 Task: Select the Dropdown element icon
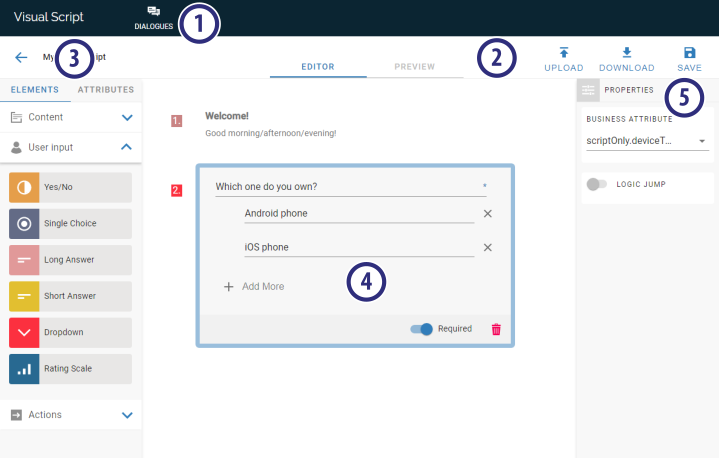pyautogui.click(x=24, y=332)
